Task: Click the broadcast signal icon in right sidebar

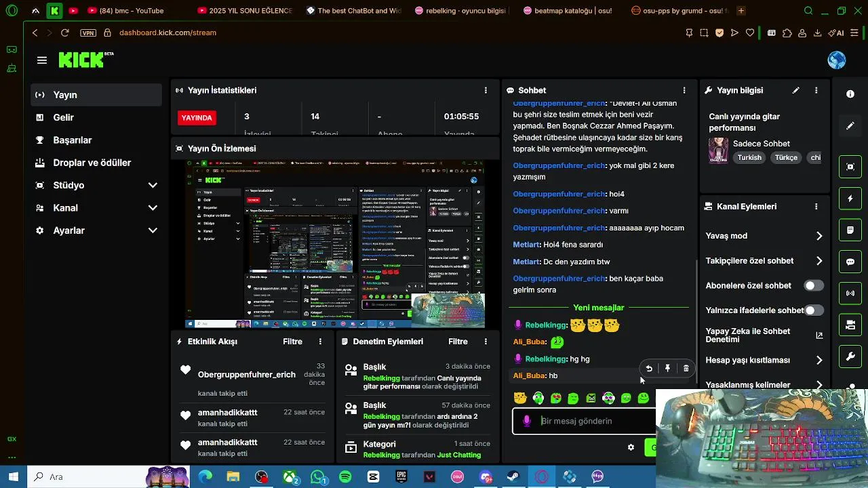Action: 850,293
